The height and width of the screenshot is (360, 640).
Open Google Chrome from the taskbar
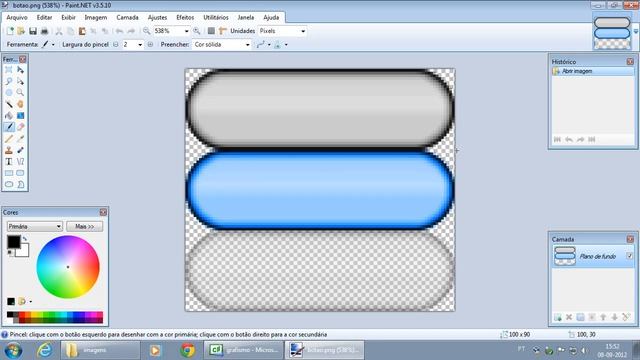point(188,350)
